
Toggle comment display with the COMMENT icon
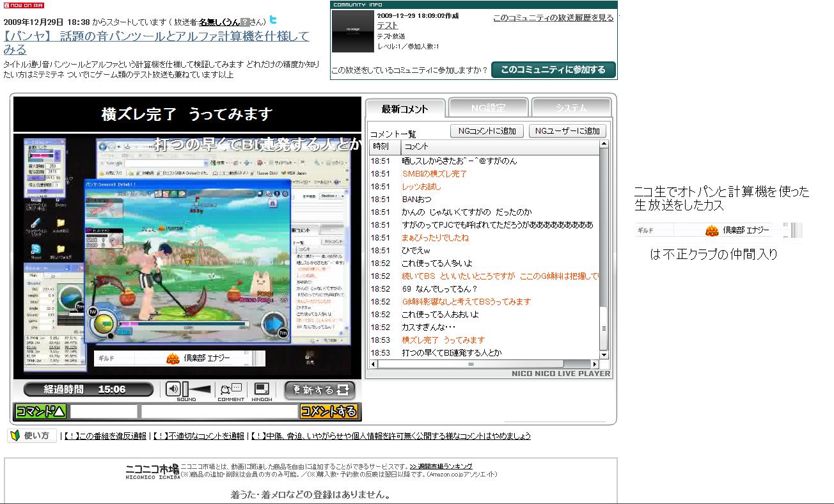click(230, 390)
